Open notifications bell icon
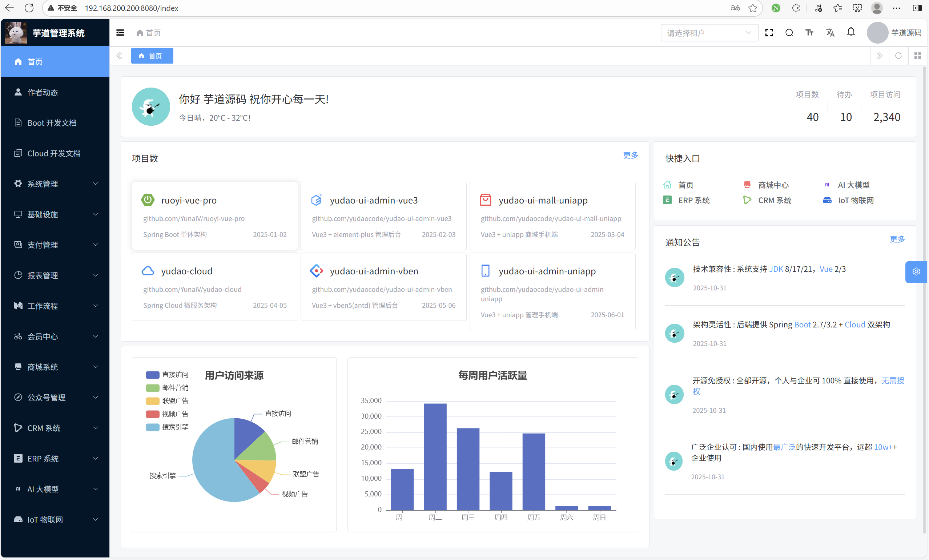The image size is (929, 560). click(850, 32)
